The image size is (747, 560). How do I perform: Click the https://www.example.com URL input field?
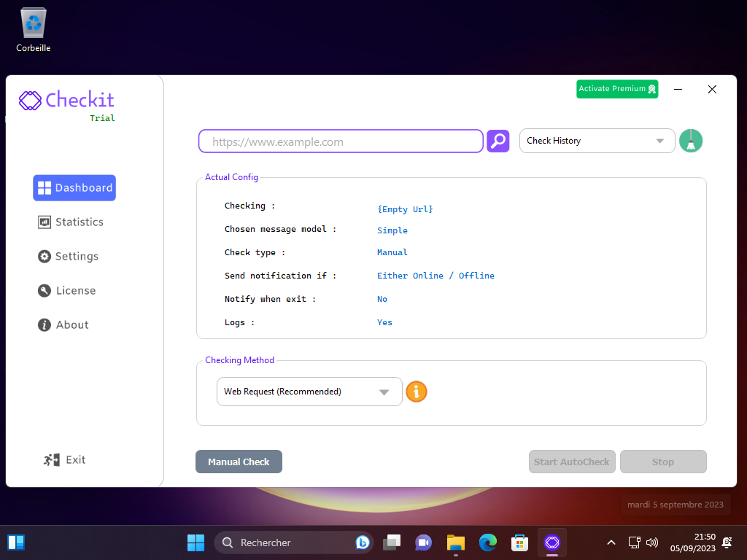click(x=340, y=141)
